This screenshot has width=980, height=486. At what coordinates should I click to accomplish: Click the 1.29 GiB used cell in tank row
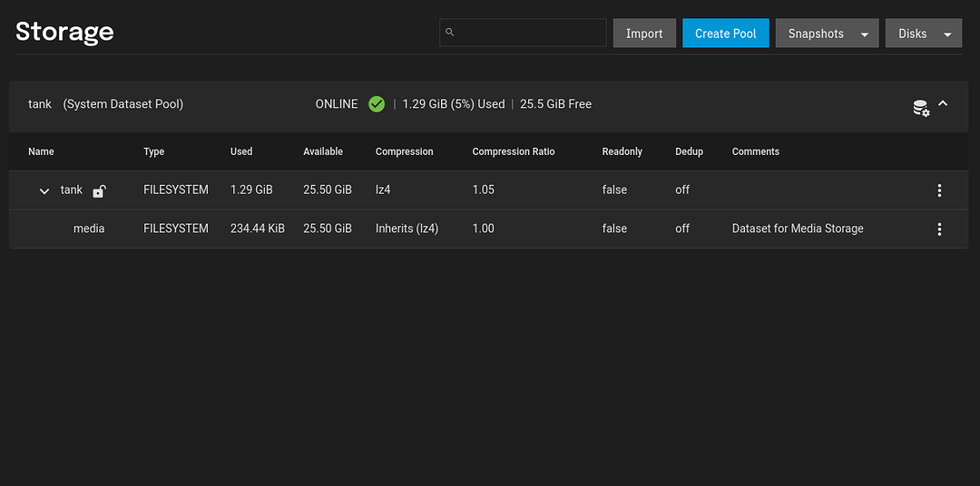pyautogui.click(x=251, y=190)
